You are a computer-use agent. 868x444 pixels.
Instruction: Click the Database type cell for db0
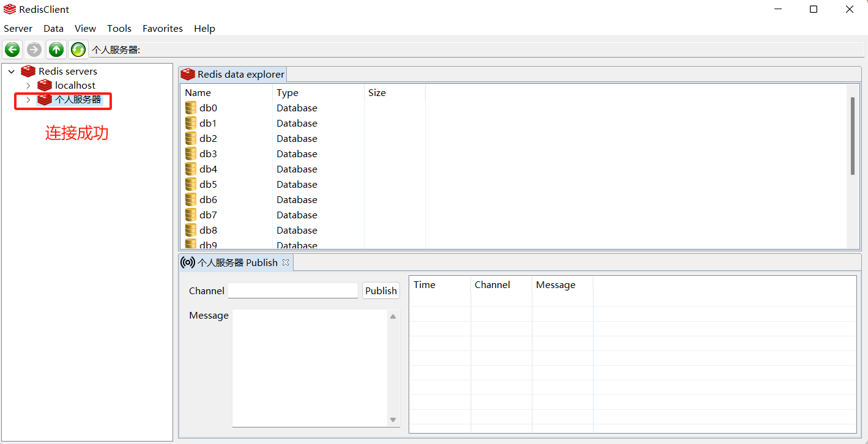pyautogui.click(x=297, y=108)
